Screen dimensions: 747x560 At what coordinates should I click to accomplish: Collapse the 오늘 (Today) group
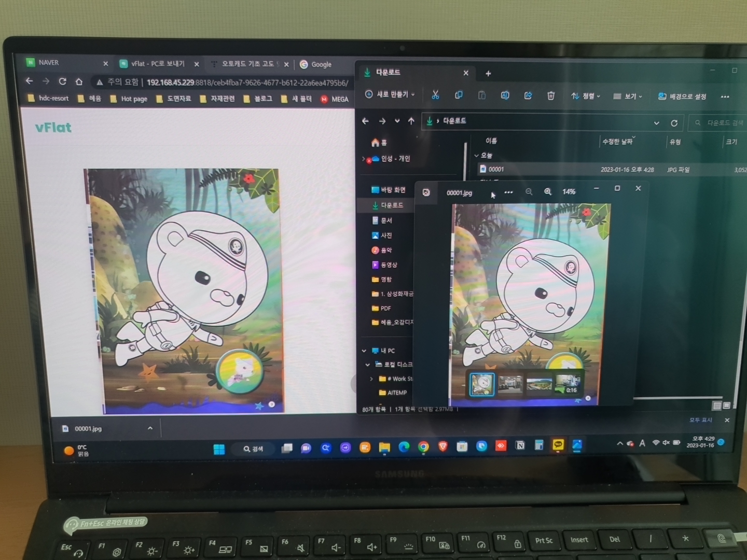click(476, 156)
